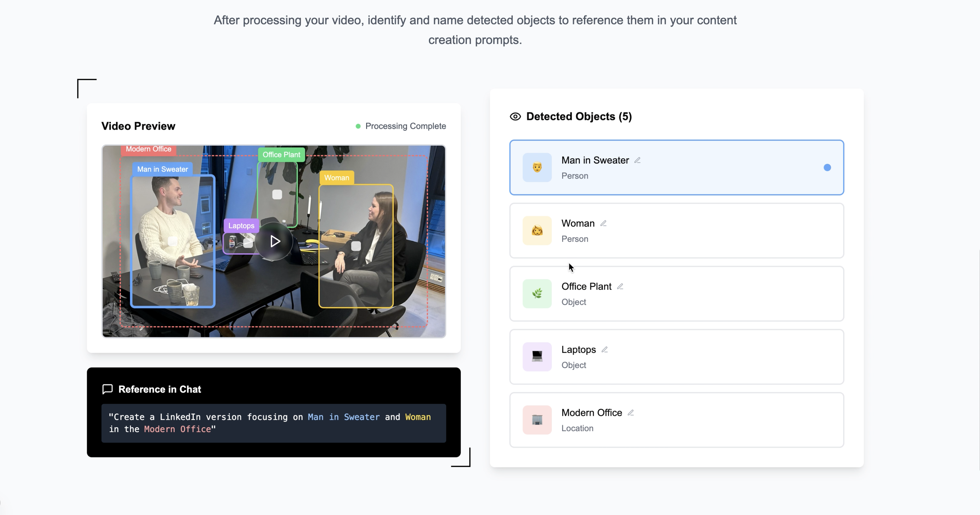Click the Processing Complete status text

coord(405,126)
